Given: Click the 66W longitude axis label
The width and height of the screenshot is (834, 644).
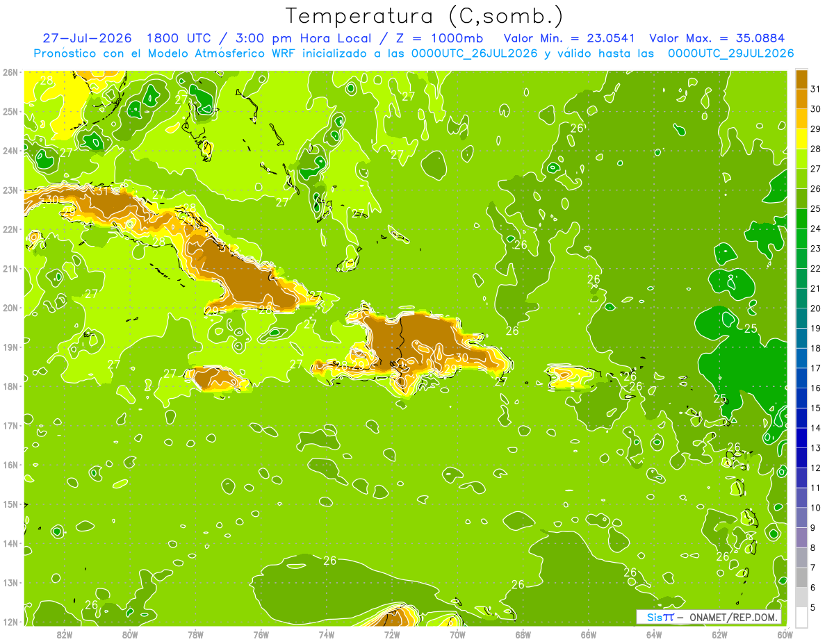Looking at the screenshot, I should (589, 634).
